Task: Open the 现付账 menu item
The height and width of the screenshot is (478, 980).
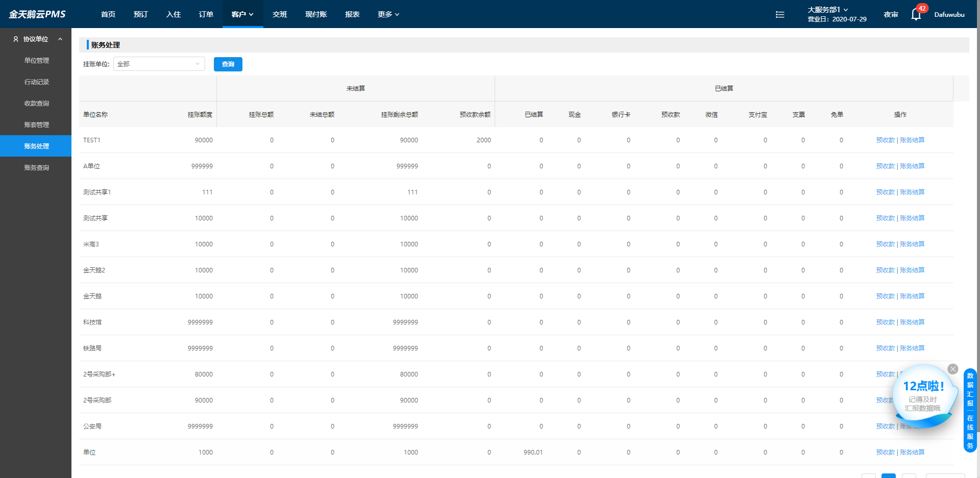Action: pos(316,14)
